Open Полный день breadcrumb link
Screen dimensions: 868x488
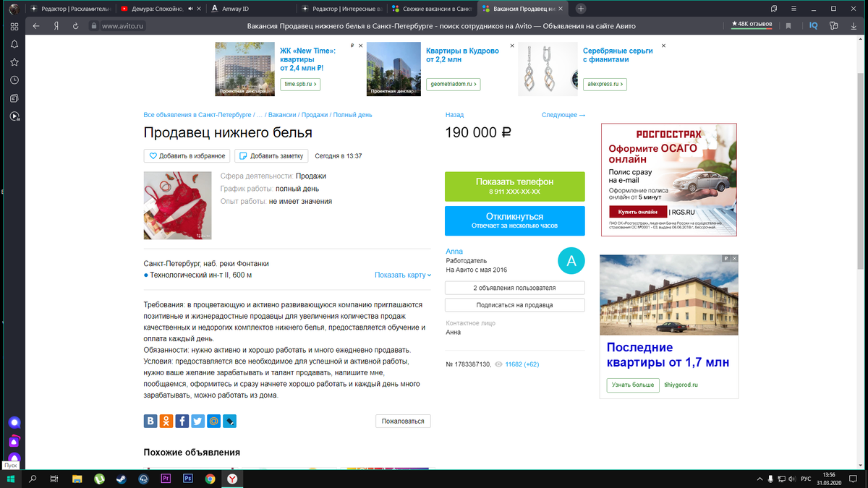click(x=352, y=115)
